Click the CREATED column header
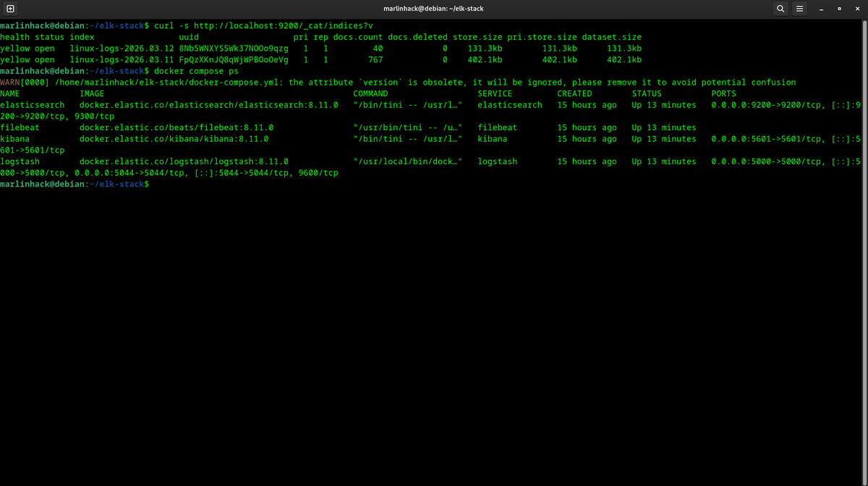Viewport: 868px width, 486px height. click(574, 93)
